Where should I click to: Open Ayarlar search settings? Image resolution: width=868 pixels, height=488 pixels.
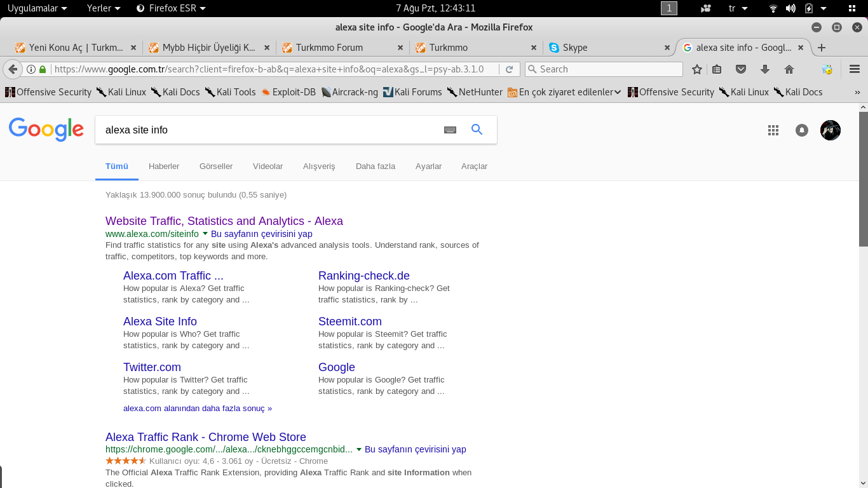pyautogui.click(x=429, y=166)
